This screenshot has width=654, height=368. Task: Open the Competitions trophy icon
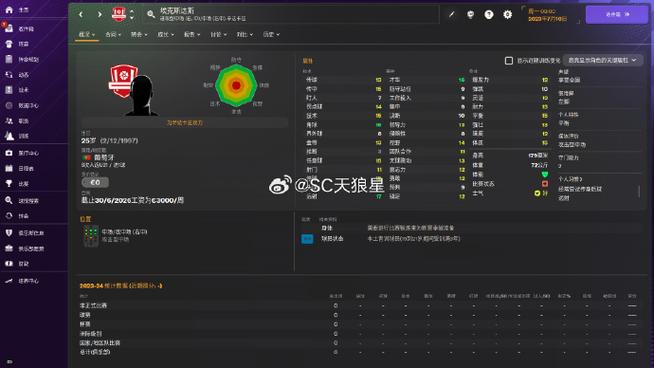click(x=9, y=184)
